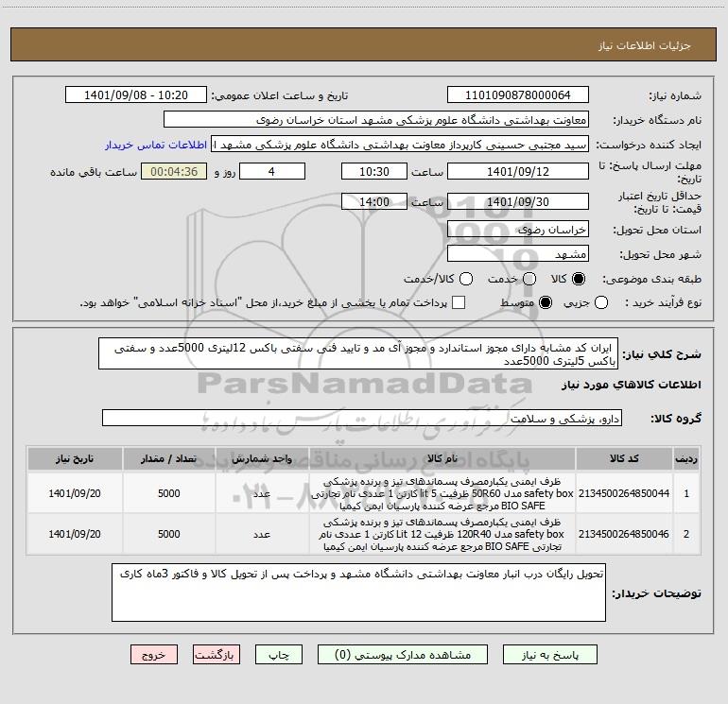Click the خروج exit button
This screenshot has width=728, height=704.
click(154, 655)
